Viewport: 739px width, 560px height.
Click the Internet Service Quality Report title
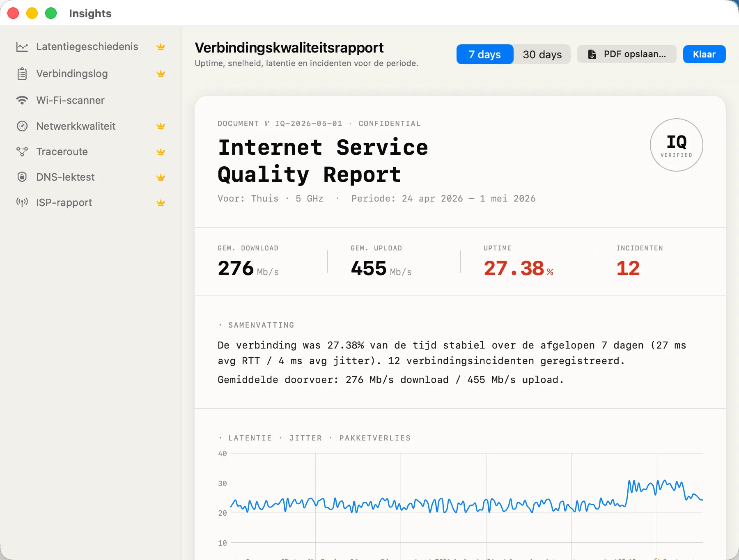[323, 161]
